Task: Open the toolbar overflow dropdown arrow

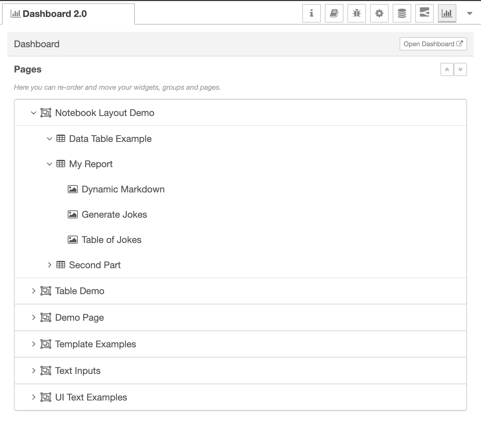Action: pos(469,14)
